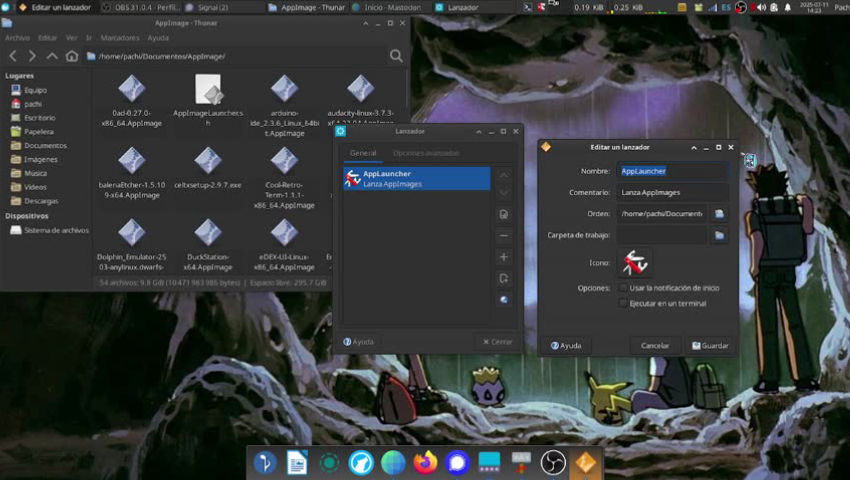Image resolution: width=850 pixels, height=480 pixels.
Task: Click Guardar to save launcher
Action: [710, 345]
